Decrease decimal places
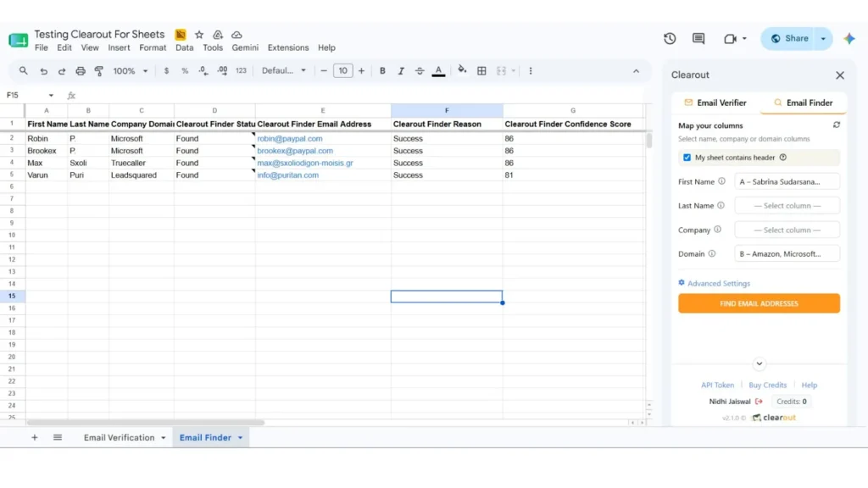The width and height of the screenshot is (868, 488). [203, 71]
